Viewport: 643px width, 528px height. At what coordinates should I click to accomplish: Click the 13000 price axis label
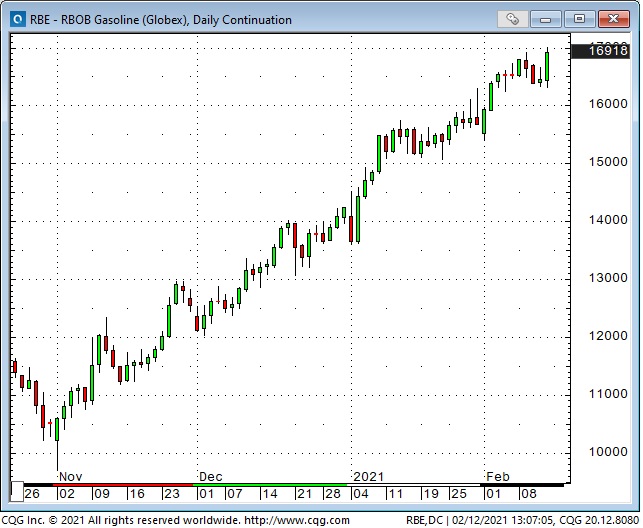coord(608,278)
